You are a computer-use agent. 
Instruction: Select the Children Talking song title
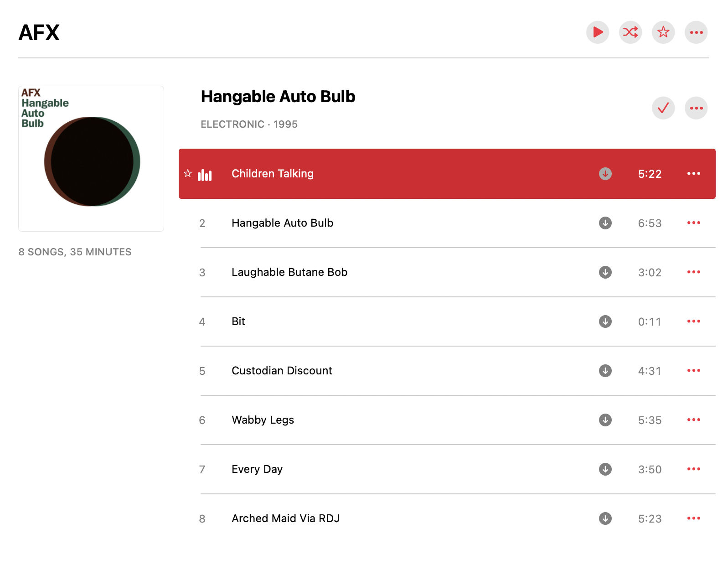273,174
